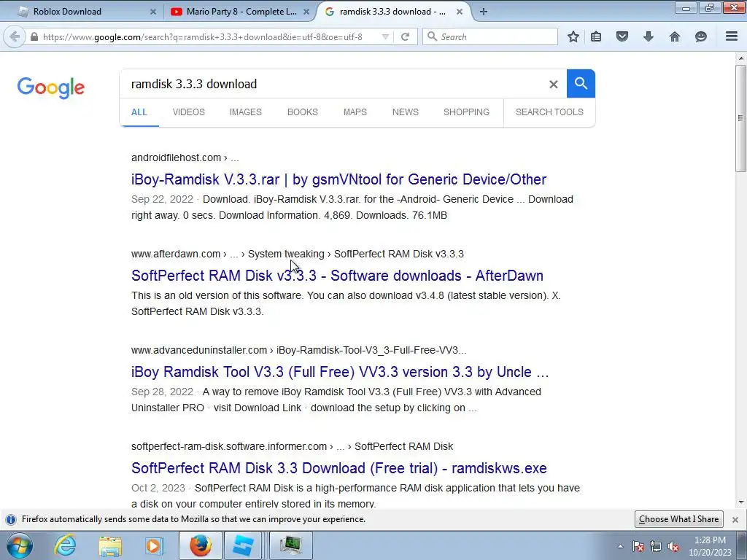
Task: Click the Choose What I Share button
Action: click(x=679, y=519)
